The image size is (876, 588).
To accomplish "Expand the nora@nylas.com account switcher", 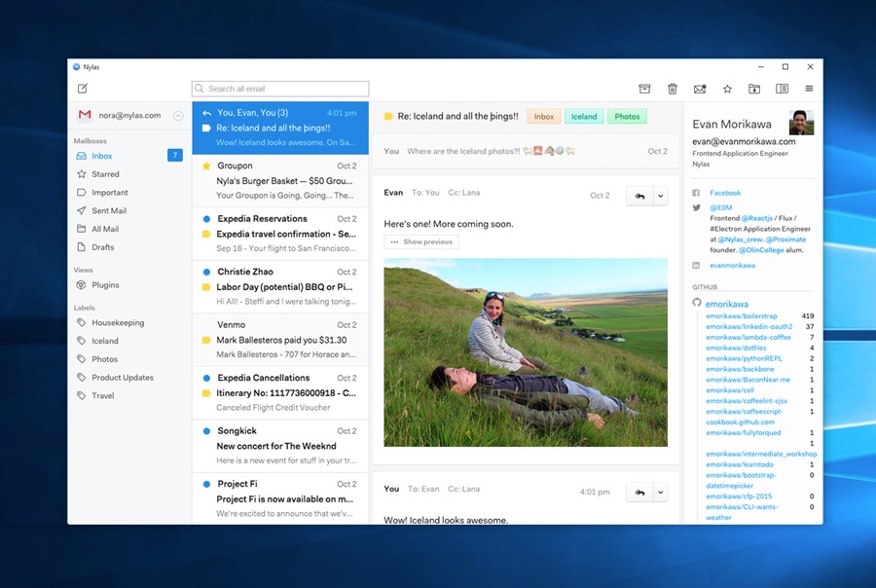I will click(178, 116).
